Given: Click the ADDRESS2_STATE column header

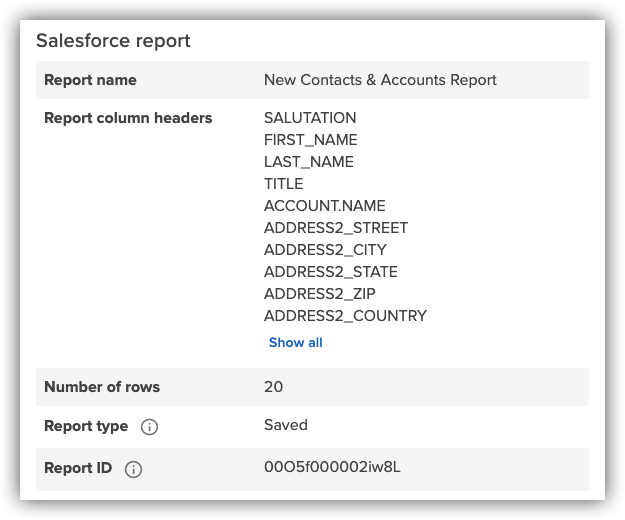Looking at the screenshot, I should (x=330, y=272).
